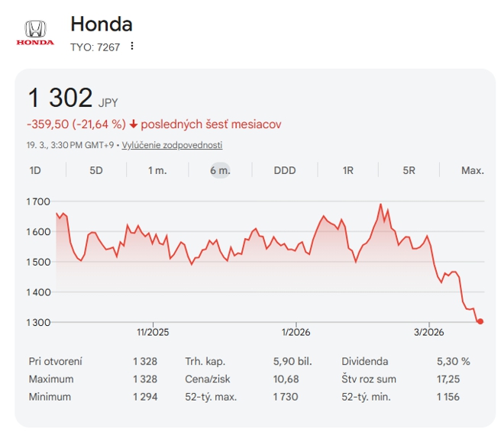Click the 52-week min value 1 156
Image resolution: width=504 pixels, height=435 pixels.
[x=448, y=397]
